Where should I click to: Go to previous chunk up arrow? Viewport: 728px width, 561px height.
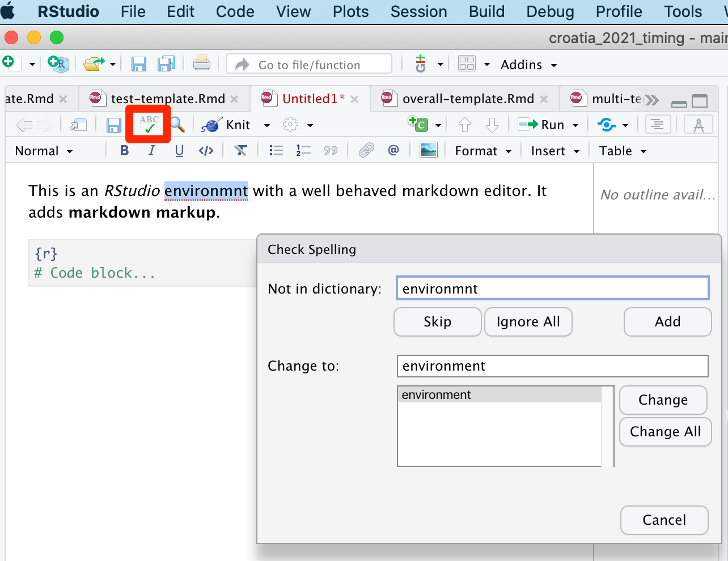(465, 125)
